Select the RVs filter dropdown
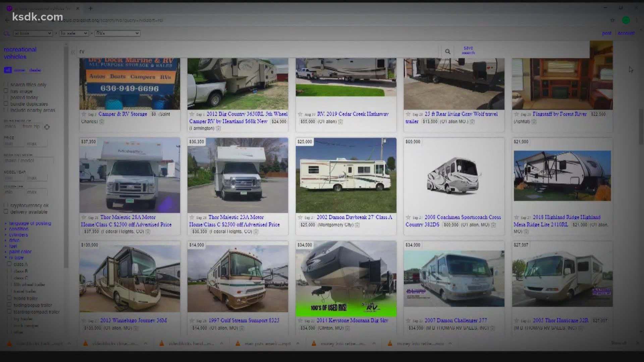This screenshot has height=362, width=644. coord(117,33)
